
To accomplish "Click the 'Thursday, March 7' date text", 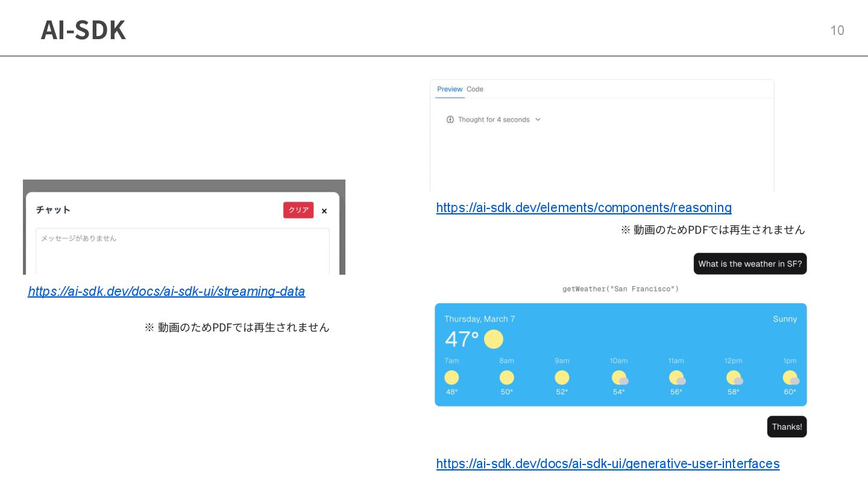I will [x=480, y=319].
